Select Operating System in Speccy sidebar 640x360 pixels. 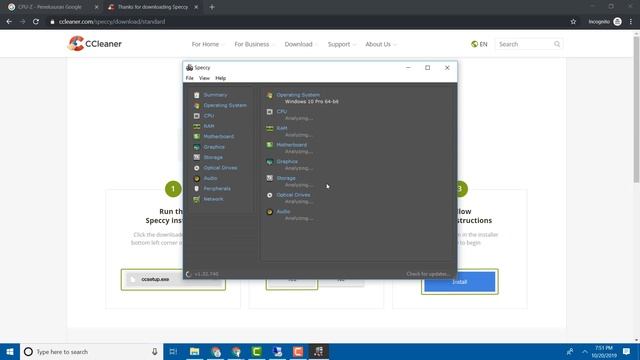tap(225, 105)
